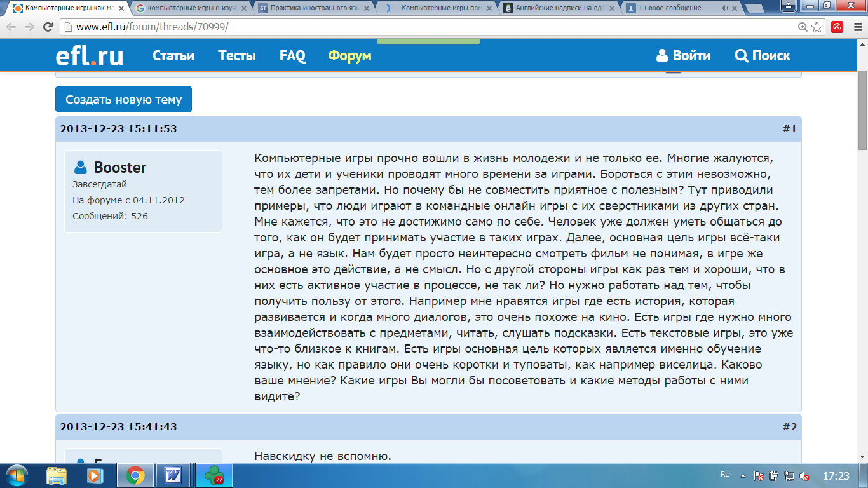Viewport: 868px width, 488px height.
Task: Go back with the browser back arrow
Action: point(11,27)
